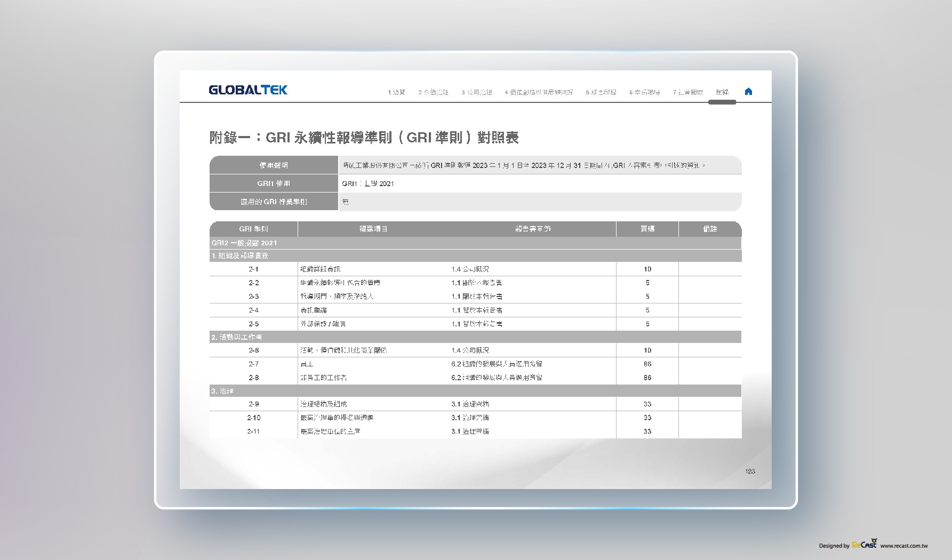Open chapter 1 tab in top navigation
This screenshot has width=952, height=560.
397,92
